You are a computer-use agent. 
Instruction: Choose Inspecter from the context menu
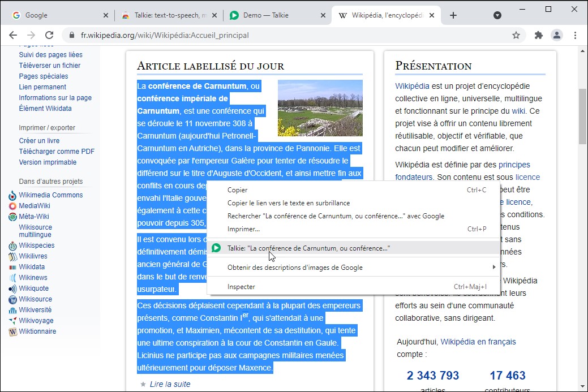point(241,287)
